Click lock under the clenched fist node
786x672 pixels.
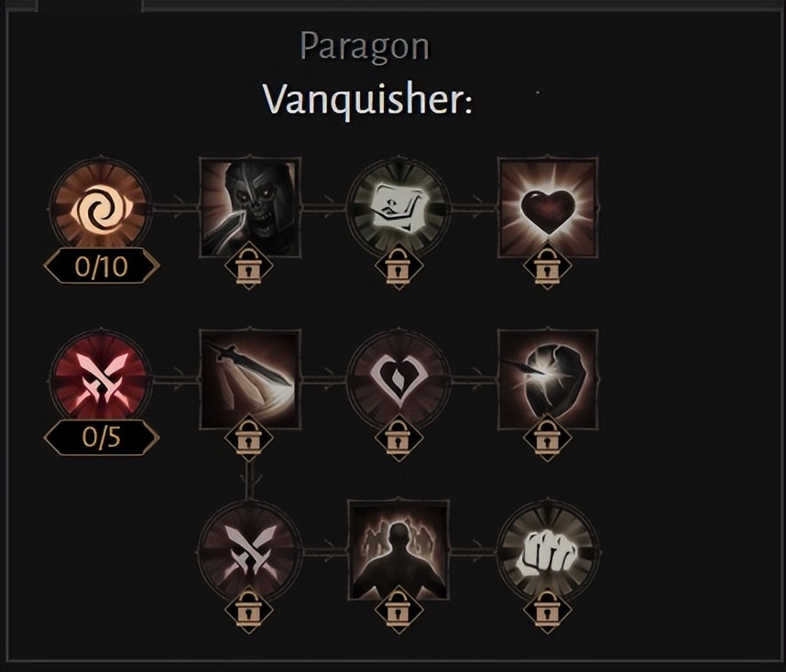(x=547, y=611)
